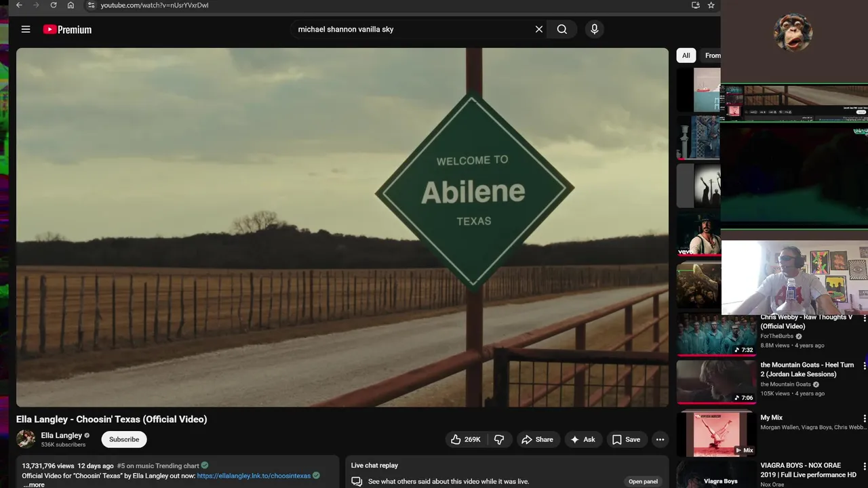Click the magnifier search button
The image size is (868, 488).
coord(562,29)
